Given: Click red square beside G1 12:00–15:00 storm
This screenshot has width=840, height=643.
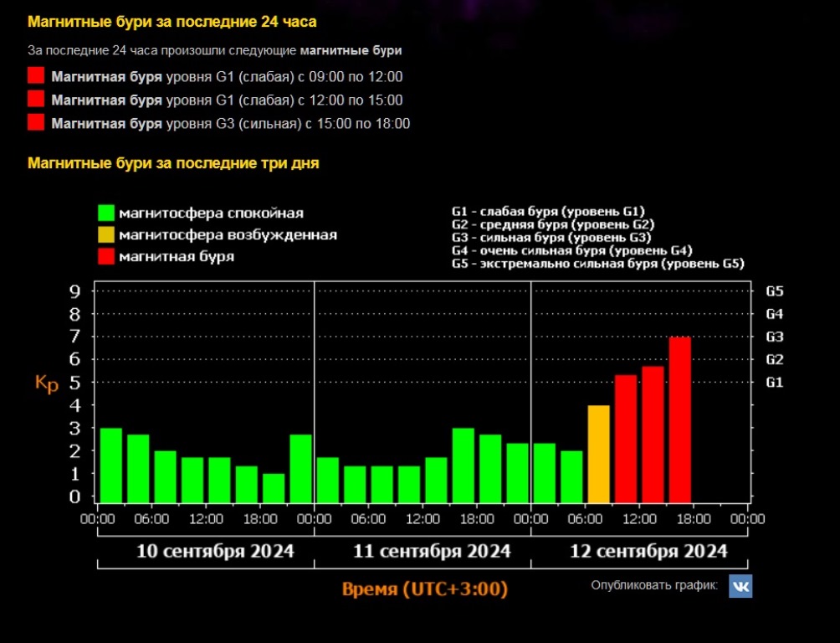Looking at the screenshot, I should pyautogui.click(x=36, y=100).
